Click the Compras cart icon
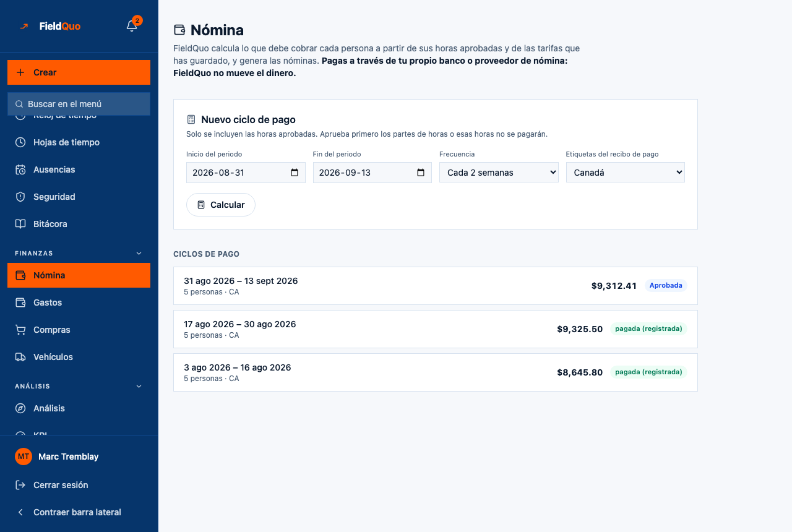 pos(20,330)
